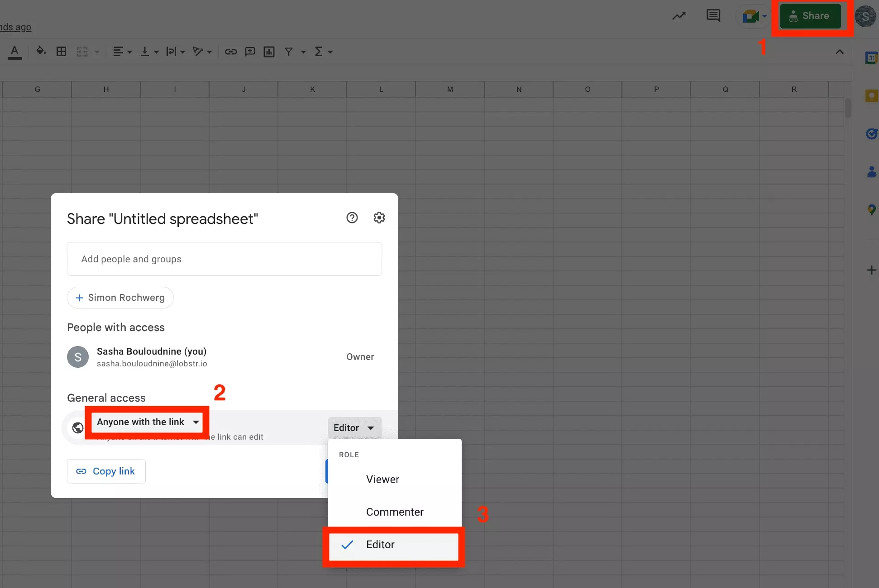Open horizontal align dropdown
The height and width of the screenshot is (588, 879).
[122, 52]
